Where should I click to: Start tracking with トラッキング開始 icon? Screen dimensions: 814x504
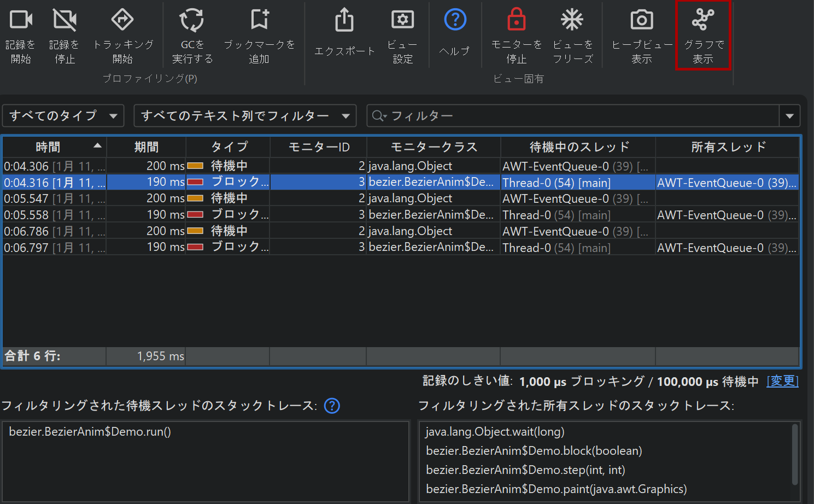click(x=122, y=20)
